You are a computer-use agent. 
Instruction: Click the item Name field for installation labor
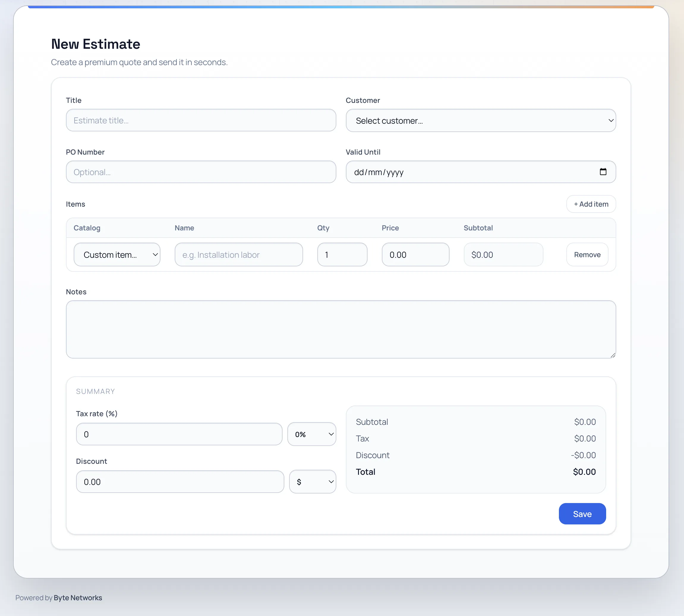pyautogui.click(x=238, y=254)
